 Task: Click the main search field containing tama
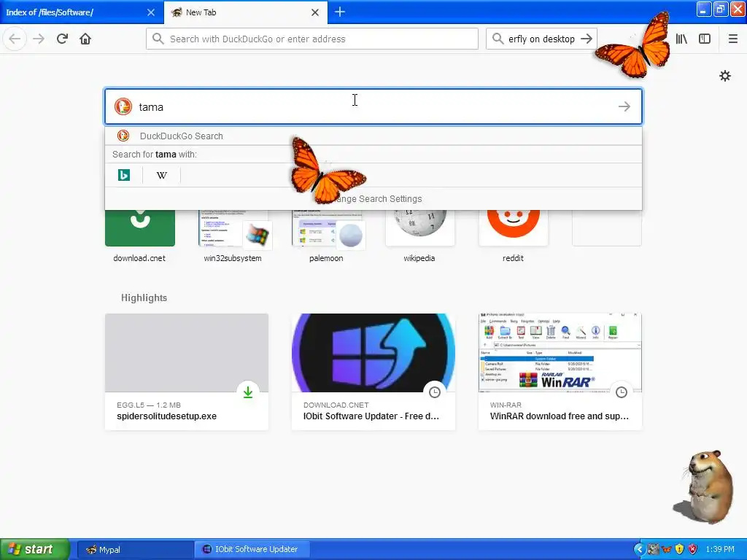pyautogui.click(x=373, y=106)
